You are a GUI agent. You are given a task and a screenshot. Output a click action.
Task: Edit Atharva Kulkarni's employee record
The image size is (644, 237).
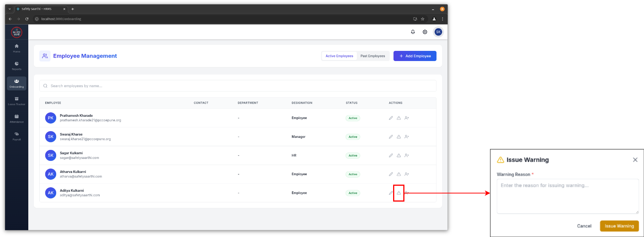pos(391,174)
